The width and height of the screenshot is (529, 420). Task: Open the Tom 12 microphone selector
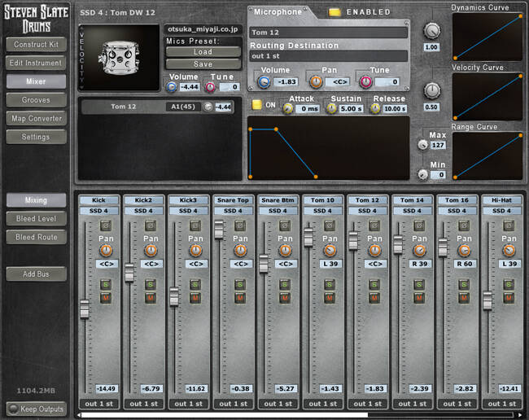(328, 33)
